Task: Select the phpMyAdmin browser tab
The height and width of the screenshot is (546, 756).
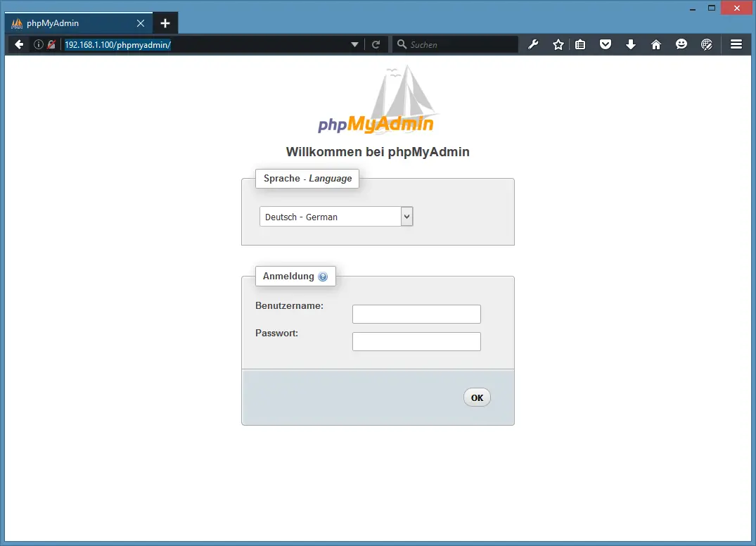Action: tap(79, 23)
